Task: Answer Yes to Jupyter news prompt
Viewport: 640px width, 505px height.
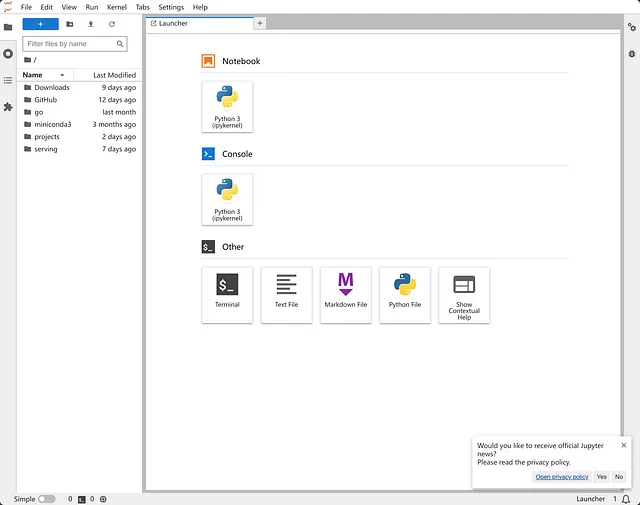Action: click(601, 476)
